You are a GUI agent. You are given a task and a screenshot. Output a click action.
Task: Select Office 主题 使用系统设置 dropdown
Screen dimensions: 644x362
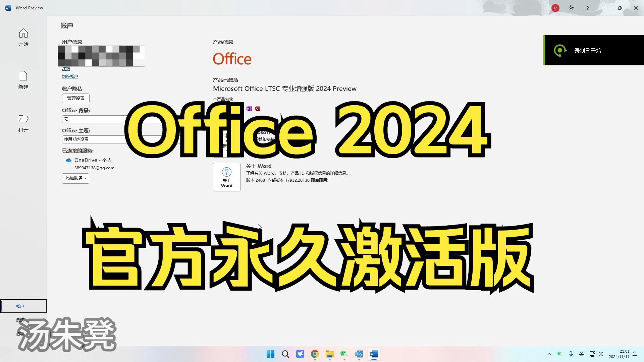(93, 139)
